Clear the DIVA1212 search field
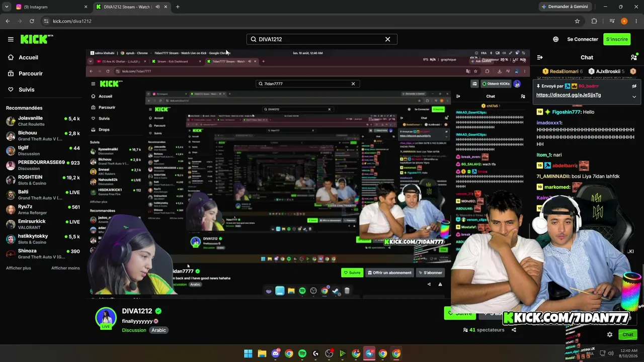The width and height of the screenshot is (644, 362). (x=387, y=39)
